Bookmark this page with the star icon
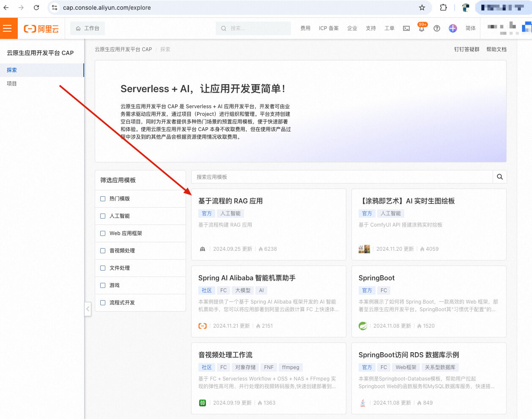The height and width of the screenshot is (419, 532). click(x=422, y=8)
